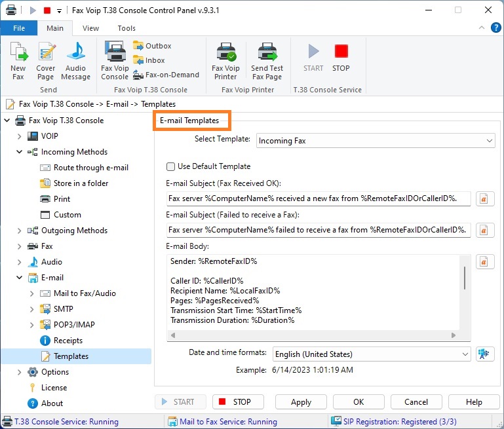Click the bottom STOP button
The height and width of the screenshot is (429, 504).
point(238,401)
